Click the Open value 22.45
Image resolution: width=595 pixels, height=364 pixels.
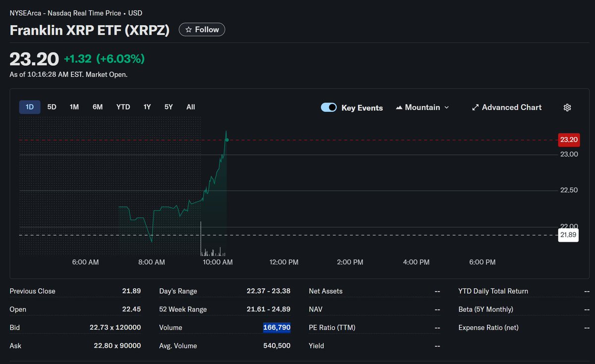131,310
